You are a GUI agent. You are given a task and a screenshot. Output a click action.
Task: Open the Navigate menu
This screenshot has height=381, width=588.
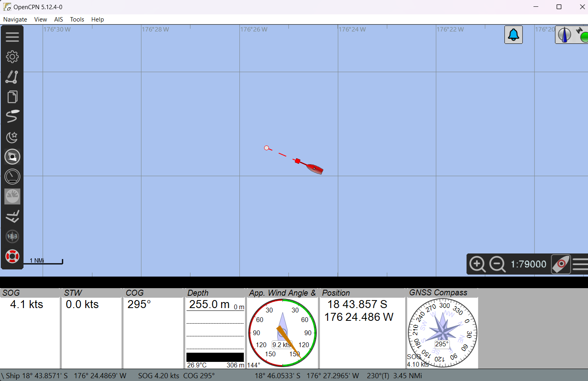[x=15, y=20]
